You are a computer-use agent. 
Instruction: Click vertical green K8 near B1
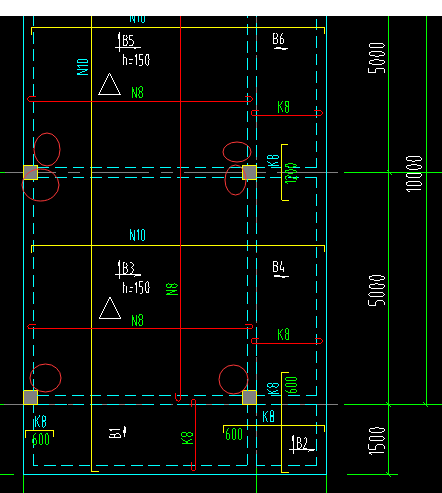click(187, 438)
